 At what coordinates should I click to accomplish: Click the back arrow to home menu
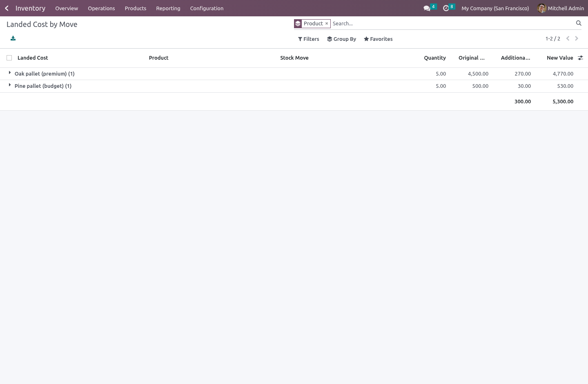coord(7,8)
